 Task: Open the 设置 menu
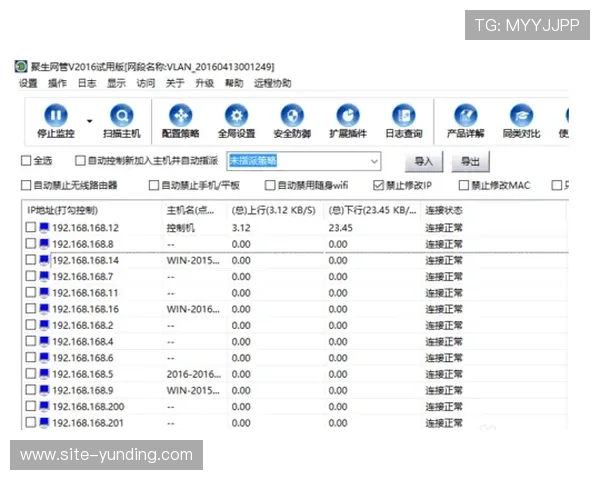coord(28,83)
